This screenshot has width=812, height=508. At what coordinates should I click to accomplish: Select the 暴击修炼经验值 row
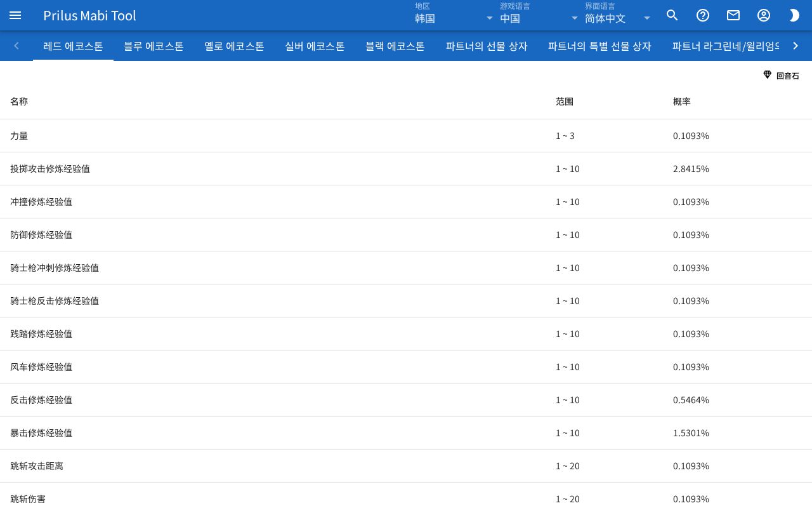pos(406,433)
